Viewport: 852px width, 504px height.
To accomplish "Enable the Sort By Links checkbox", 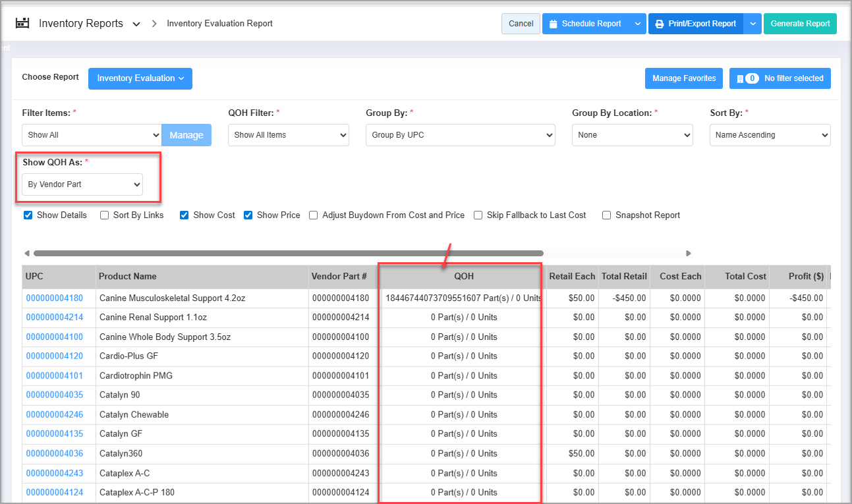I will point(105,215).
